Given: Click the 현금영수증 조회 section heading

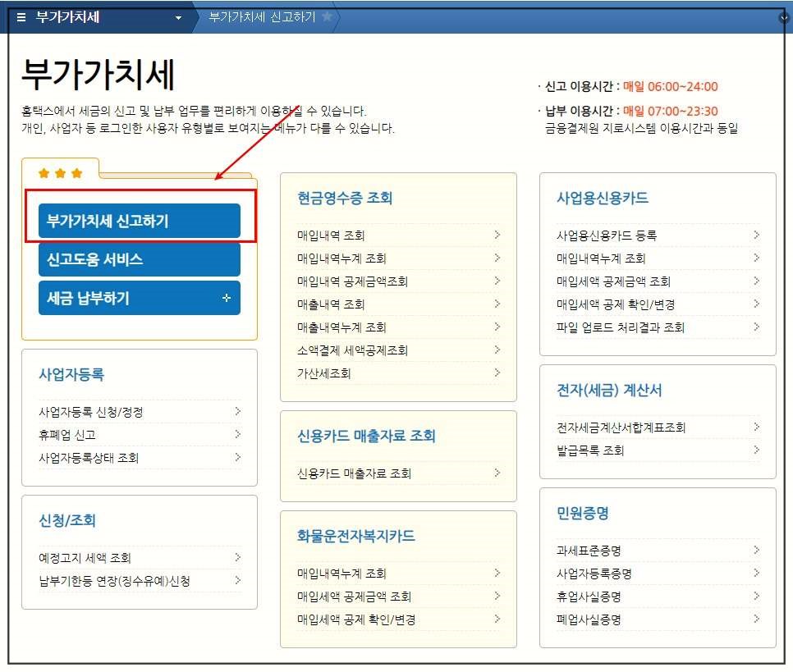Looking at the screenshot, I should click(x=345, y=198).
